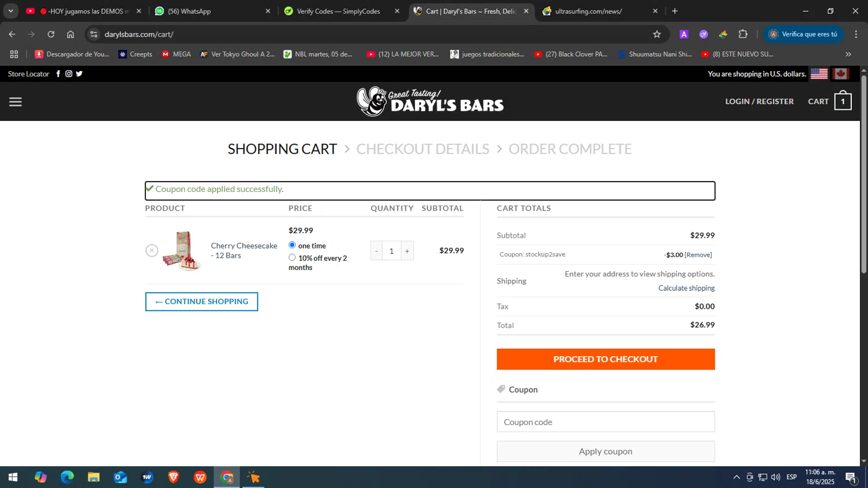Select the Canadian flag currency

pos(841,74)
